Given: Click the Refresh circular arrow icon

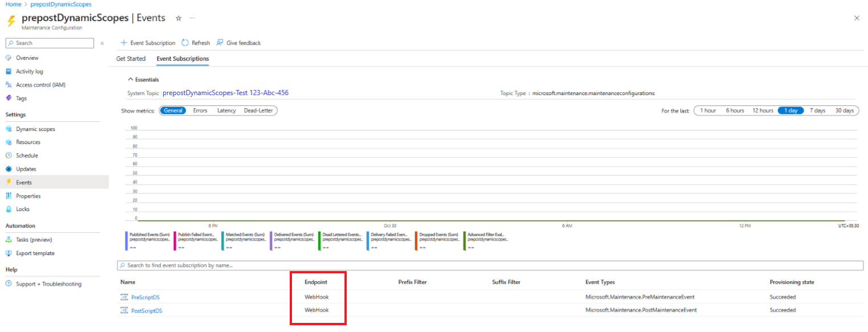Looking at the screenshot, I should [185, 43].
